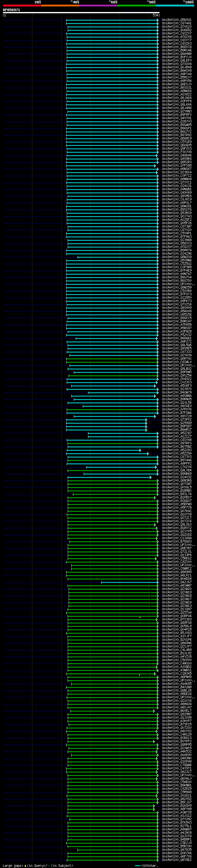Screen dimensions: 197x868
Task: Click the Large gaps legend text
Action: click(38, 865)
